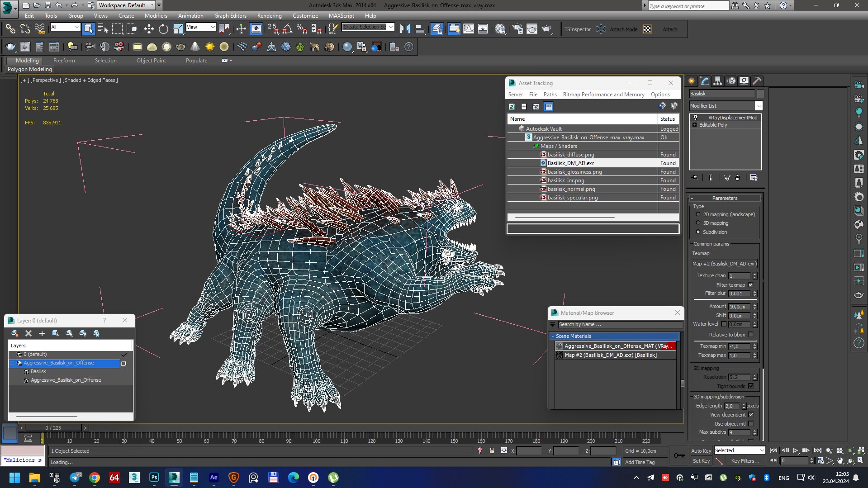Switch to Object Paint ribbon tab

click(x=151, y=61)
